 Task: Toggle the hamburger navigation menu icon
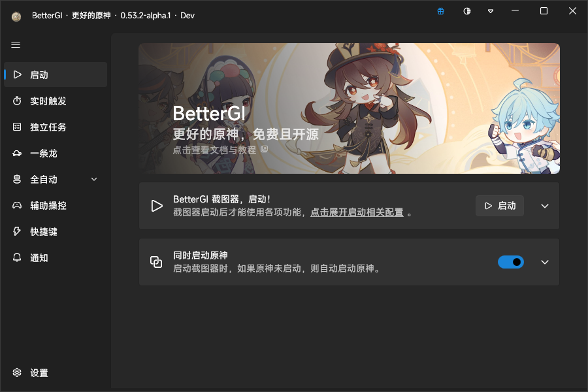[x=16, y=45]
